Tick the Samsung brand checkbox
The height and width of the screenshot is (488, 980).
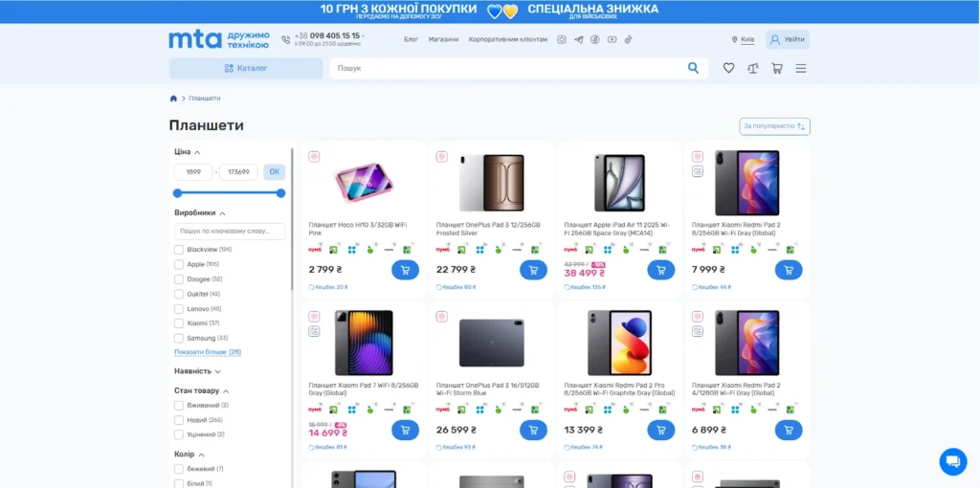[x=179, y=338]
